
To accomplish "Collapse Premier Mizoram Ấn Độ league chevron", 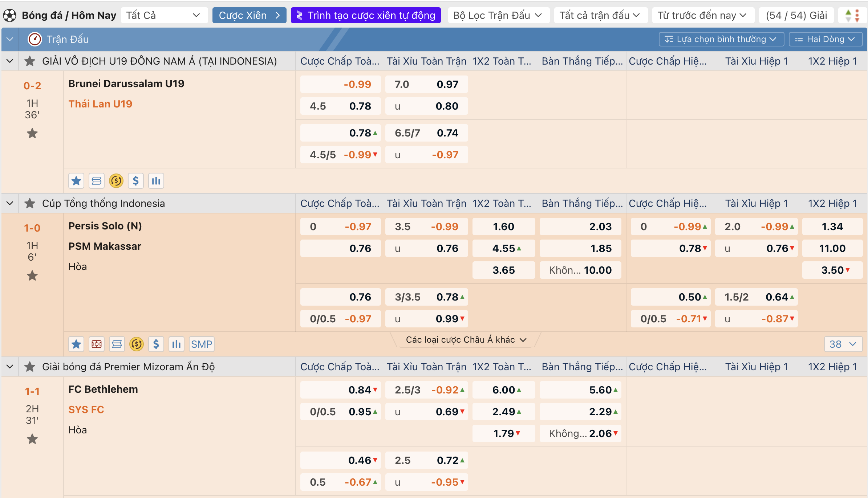I will (x=10, y=367).
